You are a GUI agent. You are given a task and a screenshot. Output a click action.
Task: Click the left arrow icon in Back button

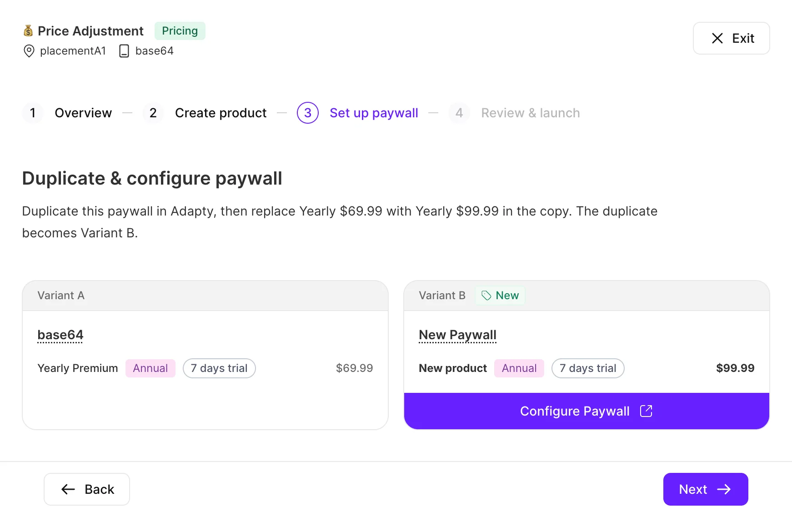click(68, 489)
